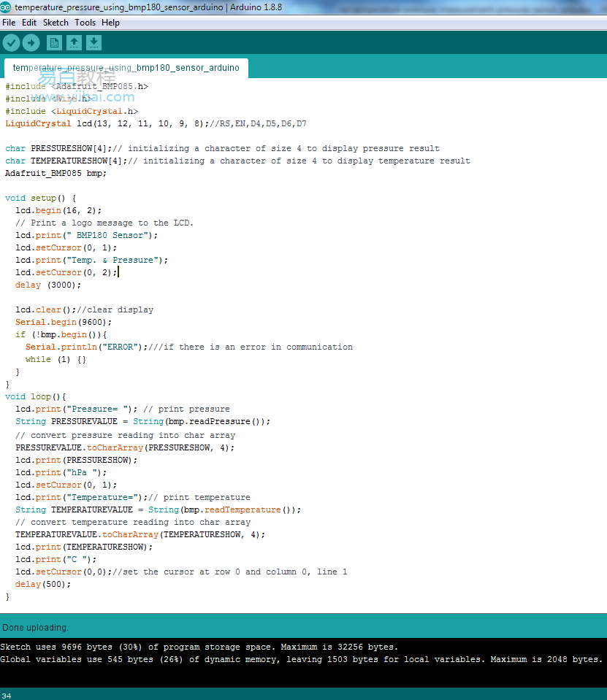Place cursor on void loop() line
The height and width of the screenshot is (700, 607).
pos(36,396)
